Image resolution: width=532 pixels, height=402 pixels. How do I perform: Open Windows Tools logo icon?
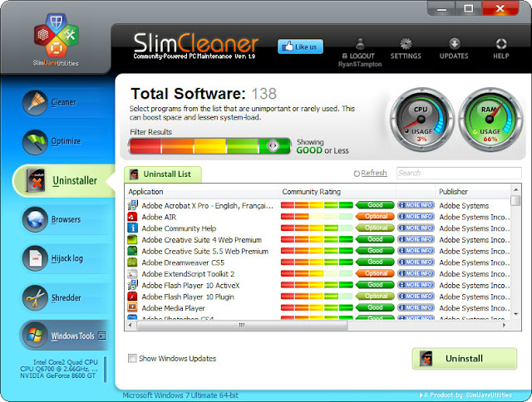click(x=35, y=336)
